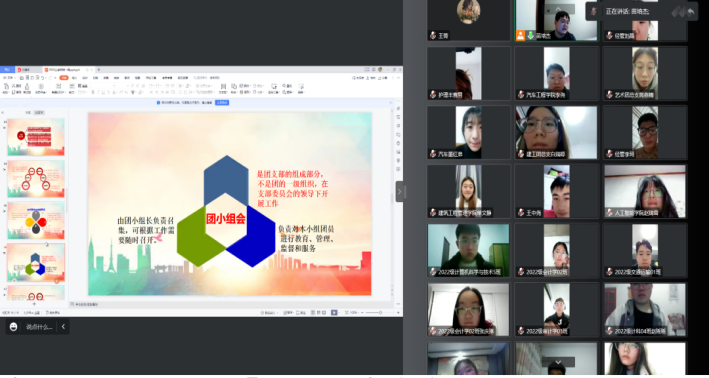Click muted mic icon in speaking banner
Viewport: 709px width, 378px height.
595,11
